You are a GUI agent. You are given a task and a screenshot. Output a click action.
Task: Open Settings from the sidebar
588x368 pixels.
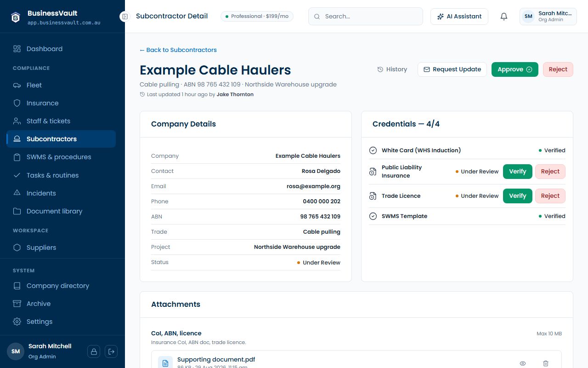61,322
